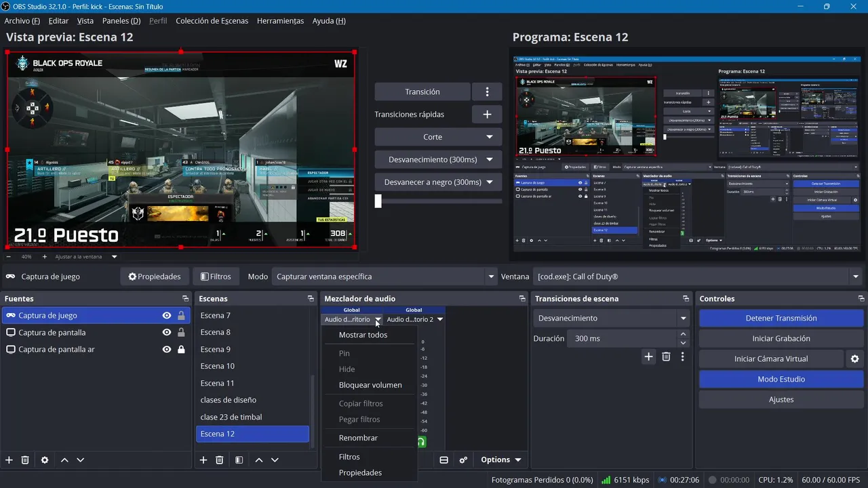Unlock the Captura de pantalla ar source

pyautogui.click(x=181, y=349)
